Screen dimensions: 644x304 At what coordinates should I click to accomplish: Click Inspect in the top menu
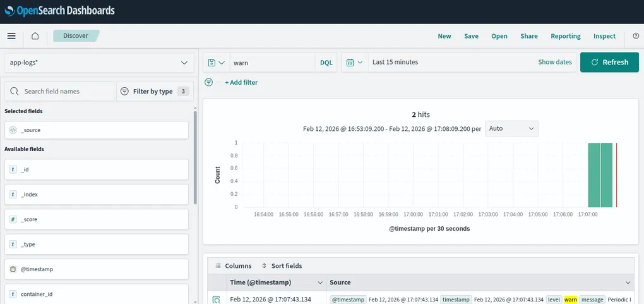(604, 36)
